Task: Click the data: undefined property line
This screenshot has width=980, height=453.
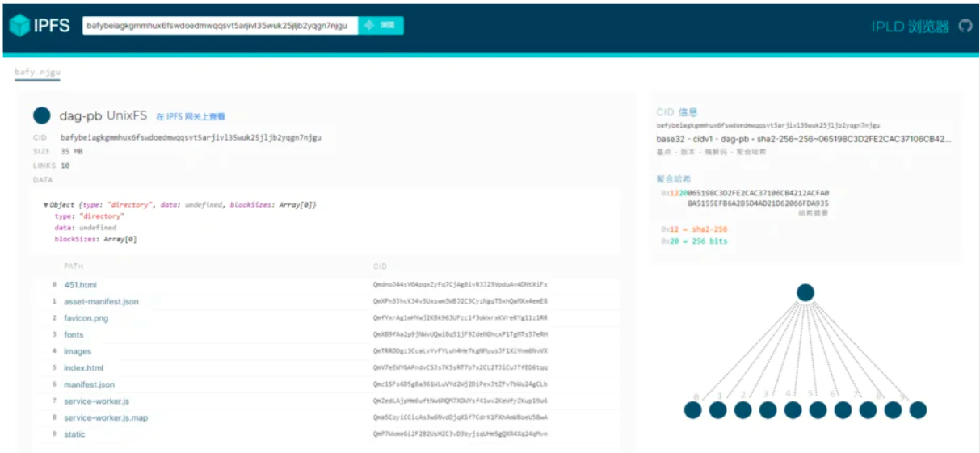Action: point(85,228)
